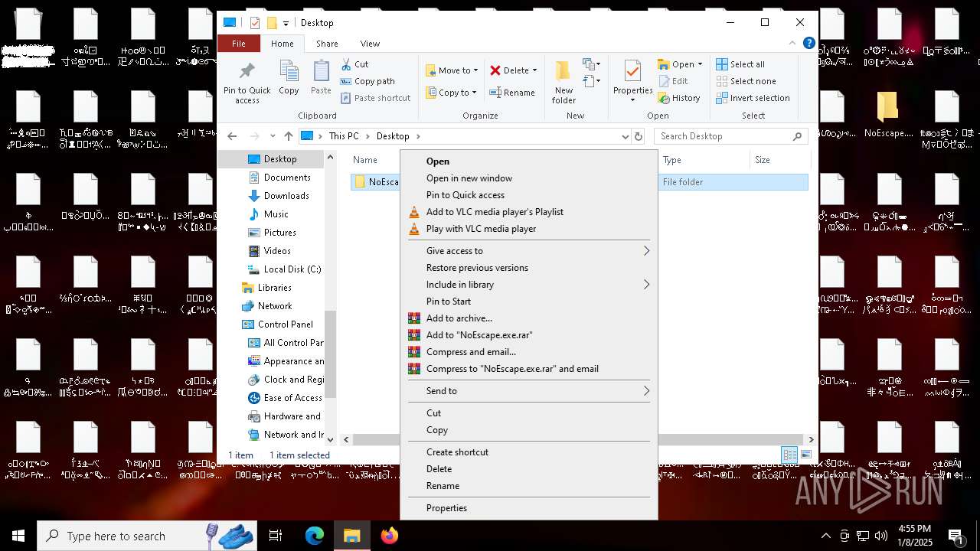Choose Add to "NoEscape.exe.rar"
The width and height of the screenshot is (980, 551).
point(528,335)
